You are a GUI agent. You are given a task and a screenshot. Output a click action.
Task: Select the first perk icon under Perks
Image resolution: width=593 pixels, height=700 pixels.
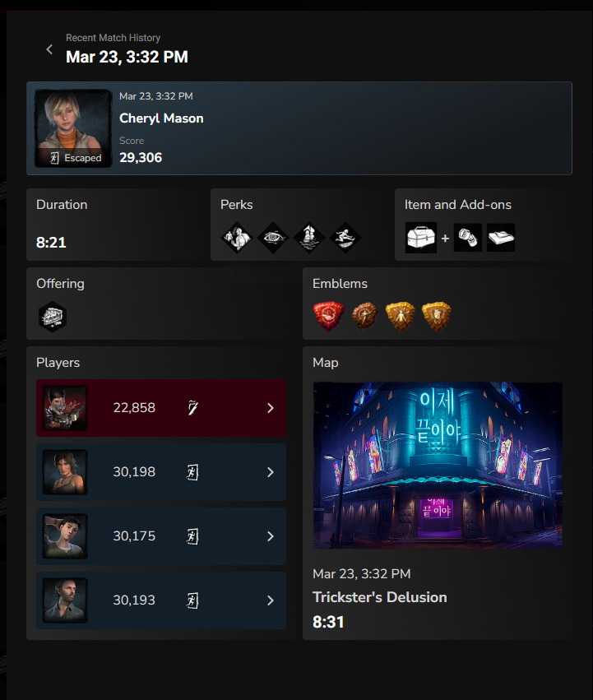coord(237,238)
